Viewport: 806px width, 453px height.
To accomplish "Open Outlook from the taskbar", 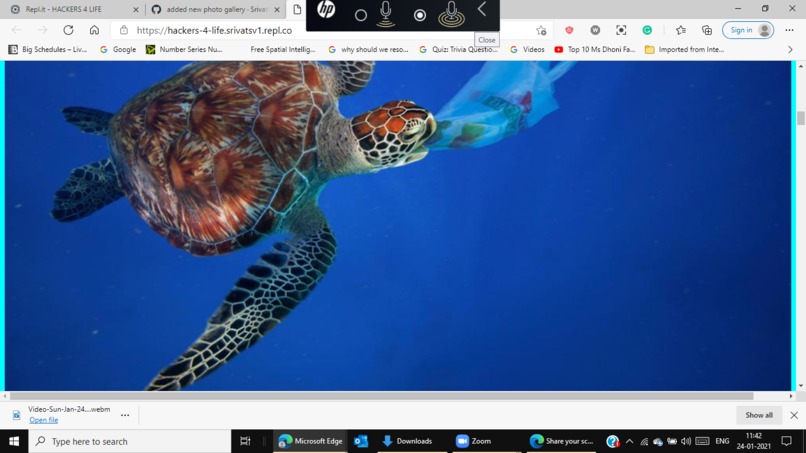I will [361, 441].
